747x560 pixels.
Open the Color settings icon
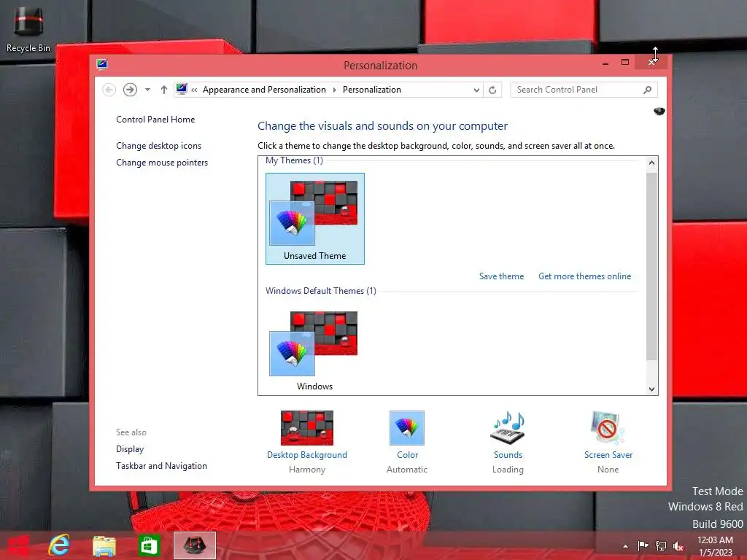(x=407, y=427)
